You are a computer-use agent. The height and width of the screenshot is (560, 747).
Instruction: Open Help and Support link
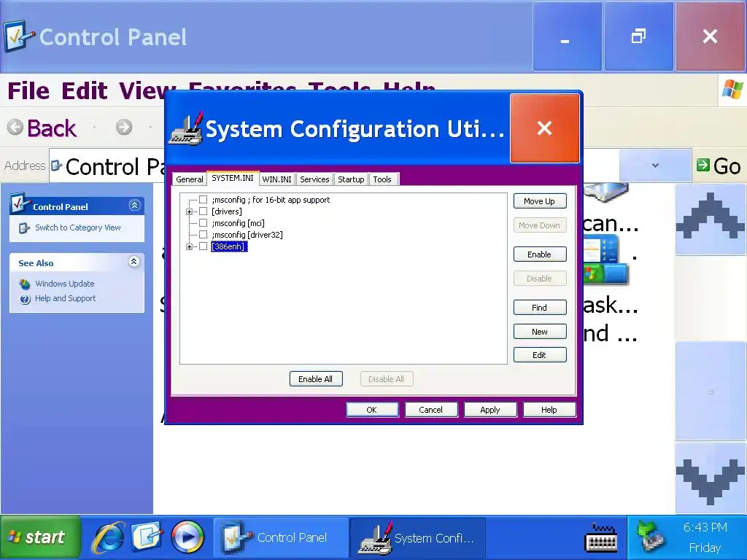65,298
